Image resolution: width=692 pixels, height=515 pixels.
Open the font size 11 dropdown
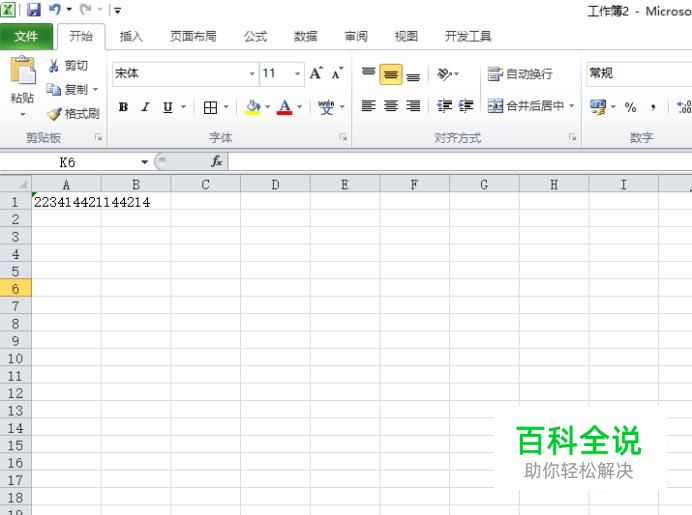coord(298,73)
